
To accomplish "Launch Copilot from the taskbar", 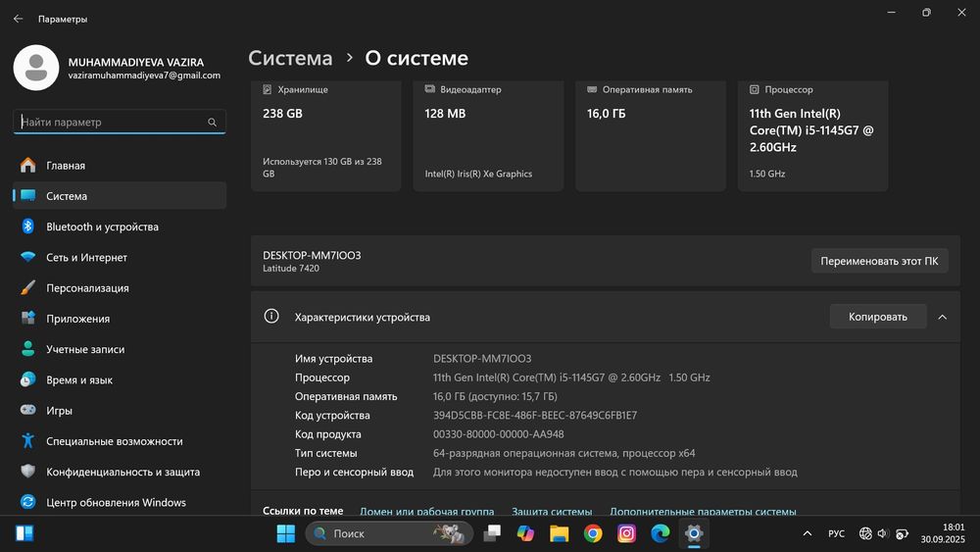I will (525, 533).
